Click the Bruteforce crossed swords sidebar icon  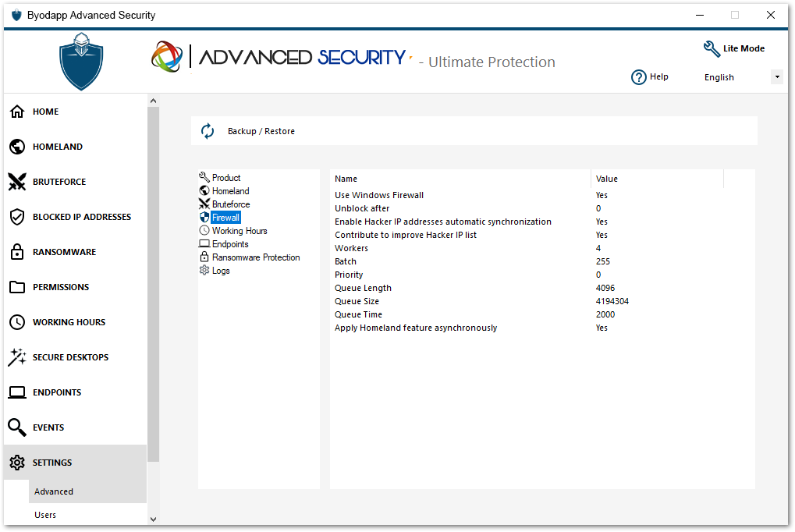click(x=17, y=182)
